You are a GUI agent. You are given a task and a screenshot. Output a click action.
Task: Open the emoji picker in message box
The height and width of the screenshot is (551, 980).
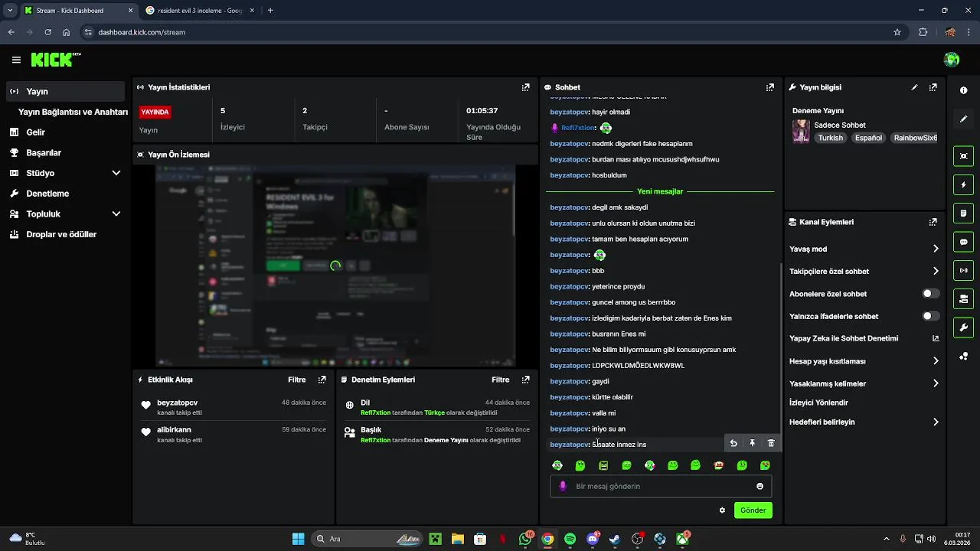coord(759,486)
